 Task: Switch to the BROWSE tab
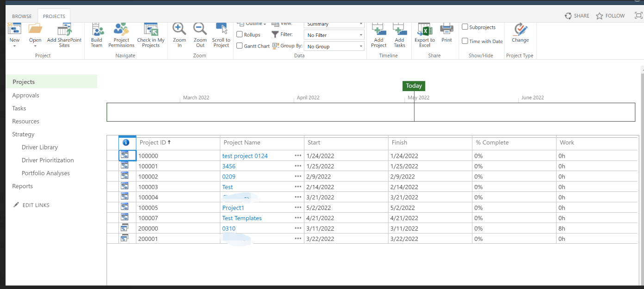pyautogui.click(x=22, y=16)
